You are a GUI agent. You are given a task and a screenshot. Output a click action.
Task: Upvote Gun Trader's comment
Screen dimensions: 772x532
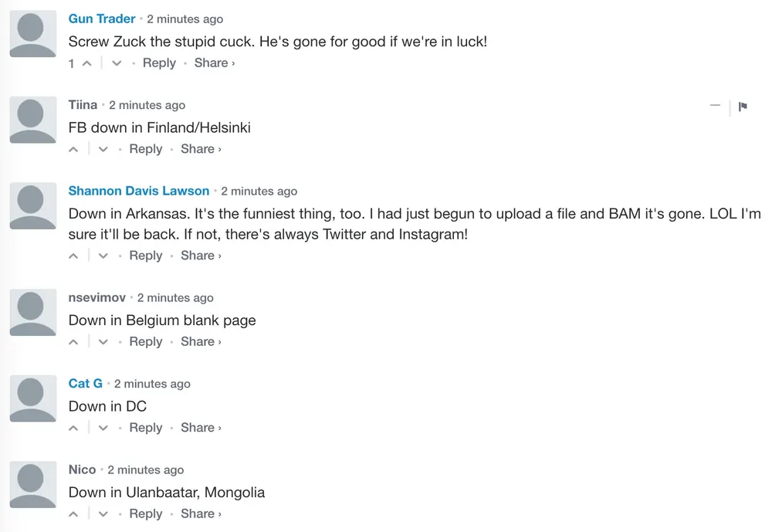pos(86,63)
